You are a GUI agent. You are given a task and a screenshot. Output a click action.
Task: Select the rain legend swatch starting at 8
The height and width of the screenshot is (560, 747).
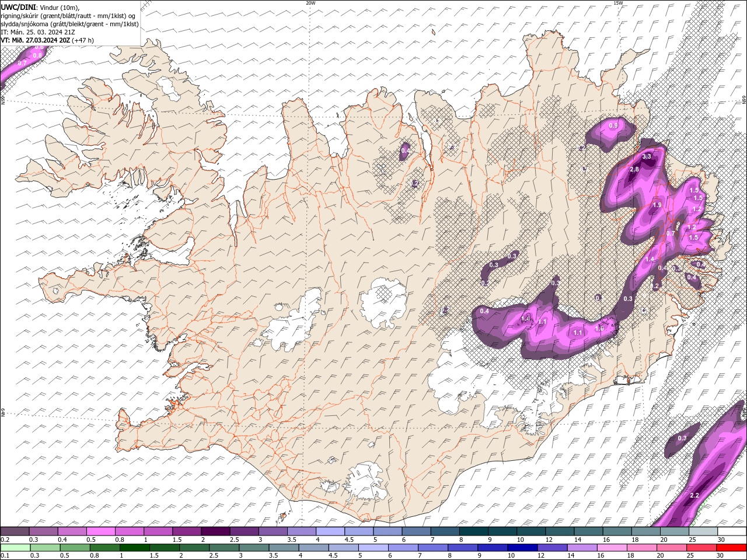[463, 547]
